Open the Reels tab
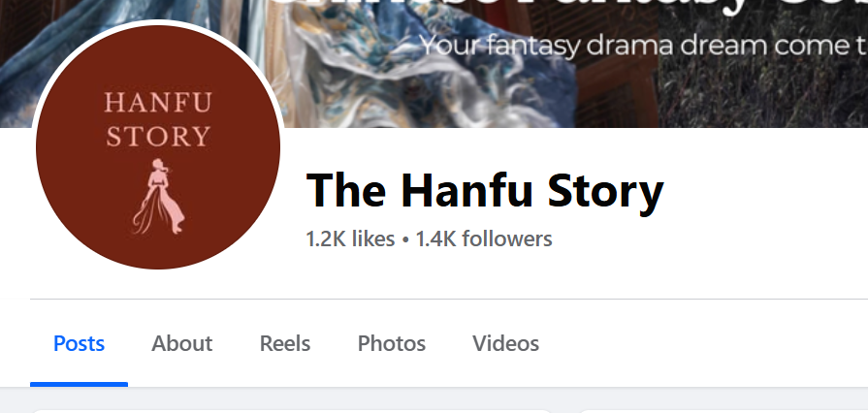This screenshot has width=868, height=413. (x=284, y=343)
